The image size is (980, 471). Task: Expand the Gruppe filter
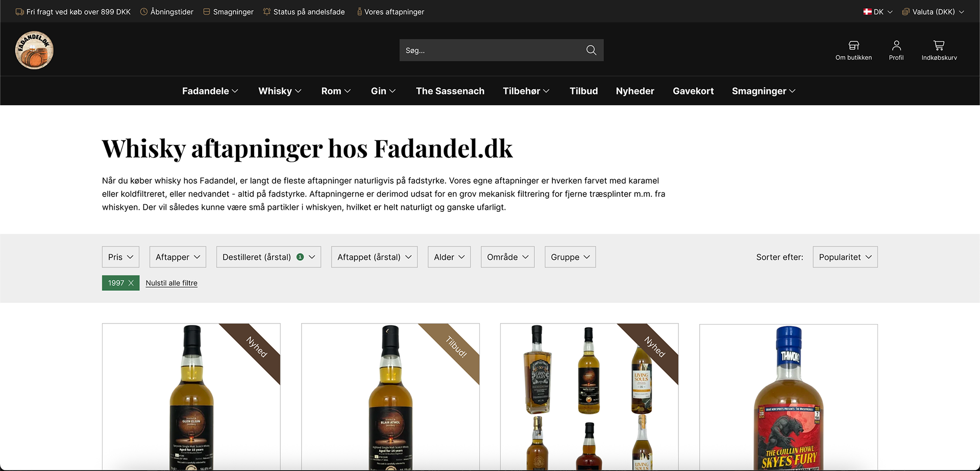pos(570,257)
